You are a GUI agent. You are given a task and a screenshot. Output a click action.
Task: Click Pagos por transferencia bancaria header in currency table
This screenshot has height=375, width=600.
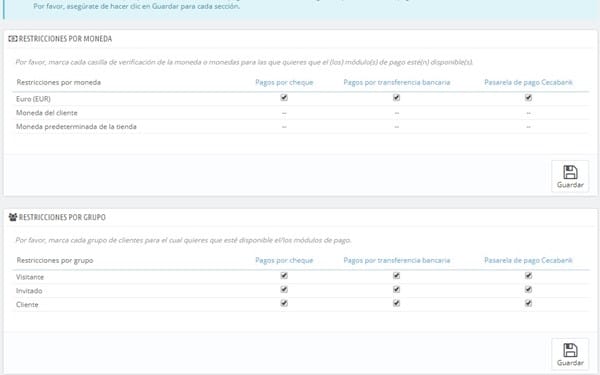pos(396,82)
